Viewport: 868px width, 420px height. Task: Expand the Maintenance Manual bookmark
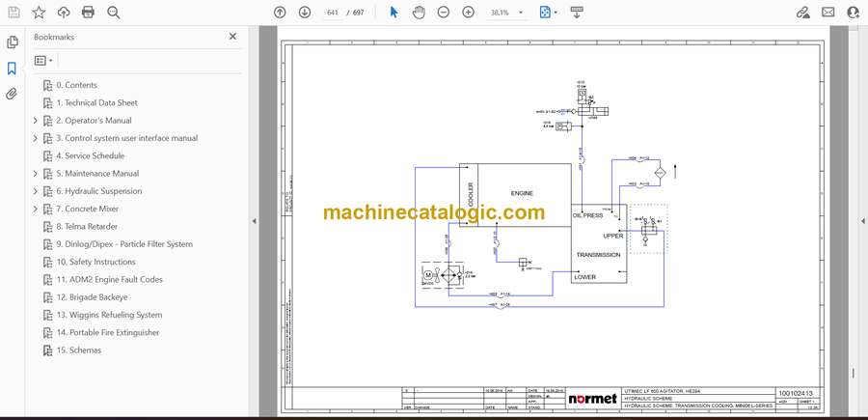(x=36, y=174)
